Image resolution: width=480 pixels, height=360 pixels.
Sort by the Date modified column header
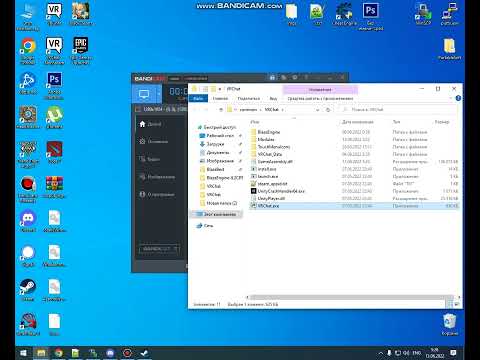pyautogui.click(x=358, y=122)
